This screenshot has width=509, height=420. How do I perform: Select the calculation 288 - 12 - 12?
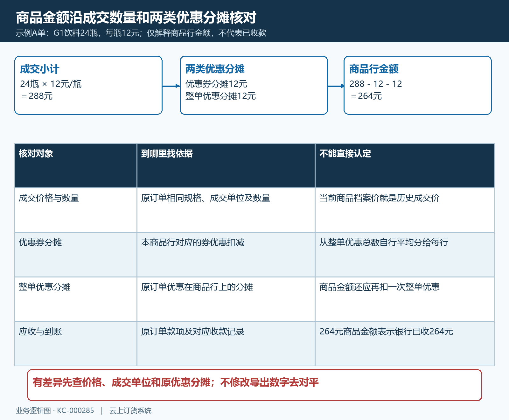[376, 84]
